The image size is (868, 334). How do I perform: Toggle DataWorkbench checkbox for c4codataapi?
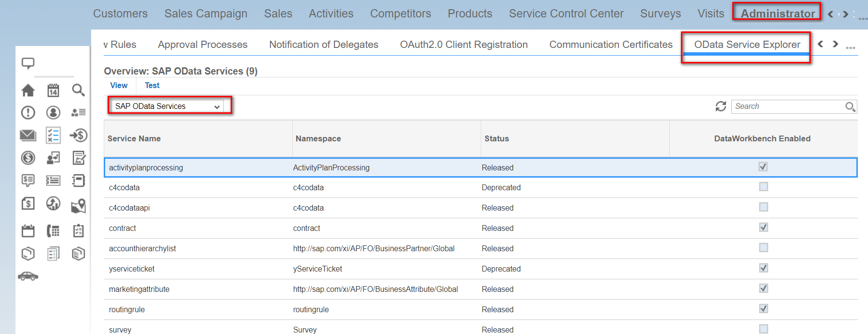point(763,207)
